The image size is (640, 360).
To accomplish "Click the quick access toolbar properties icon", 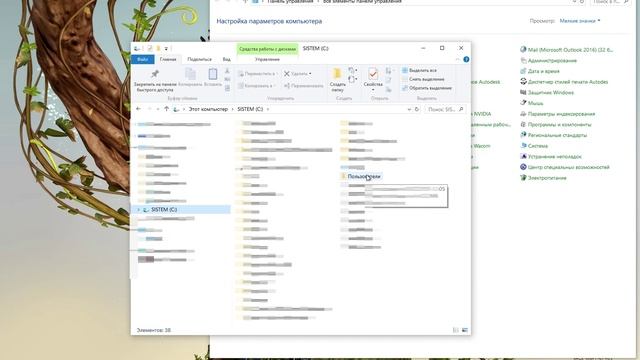I will pyautogui.click(x=150, y=49).
